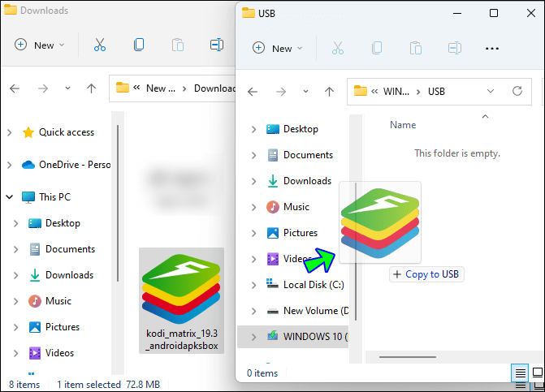Maximize the USB window

(494, 13)
